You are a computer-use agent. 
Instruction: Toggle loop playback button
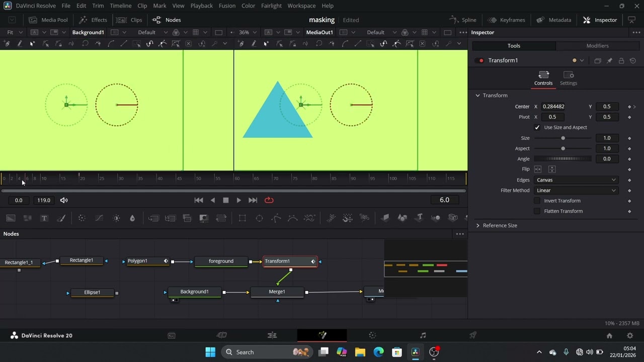click(x=269, y=200)
